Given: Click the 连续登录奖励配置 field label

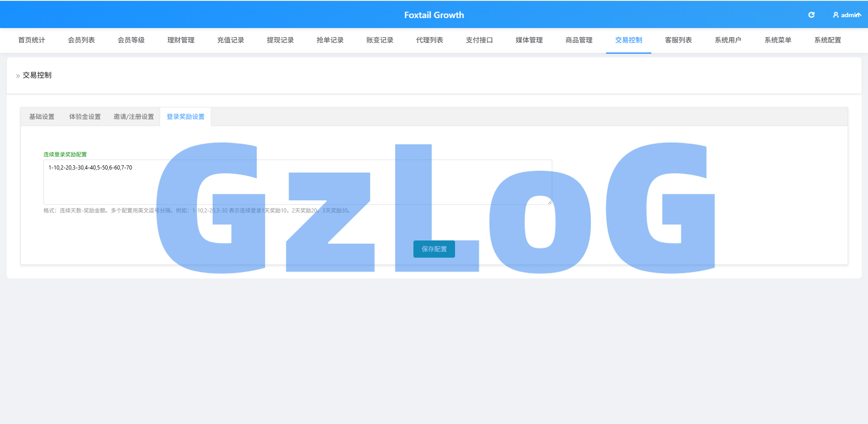Looking at the screenshot, I should point(65,155).
